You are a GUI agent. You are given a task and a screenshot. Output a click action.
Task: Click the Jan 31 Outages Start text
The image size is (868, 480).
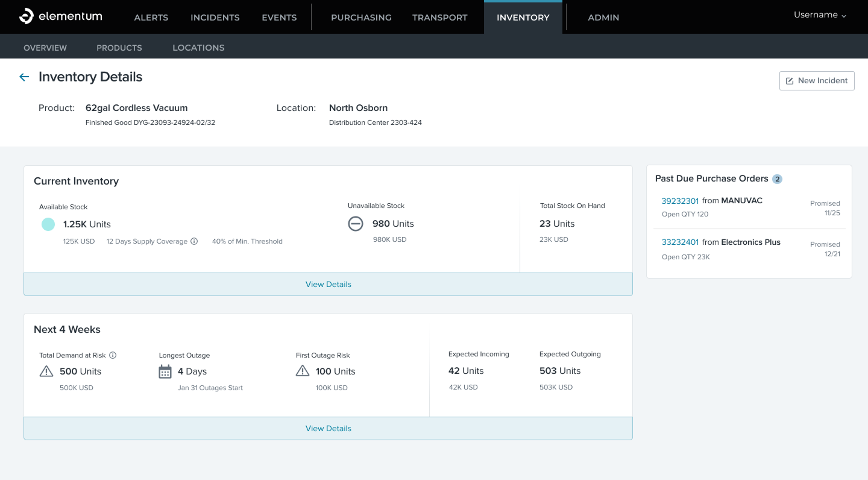(210, 388)
